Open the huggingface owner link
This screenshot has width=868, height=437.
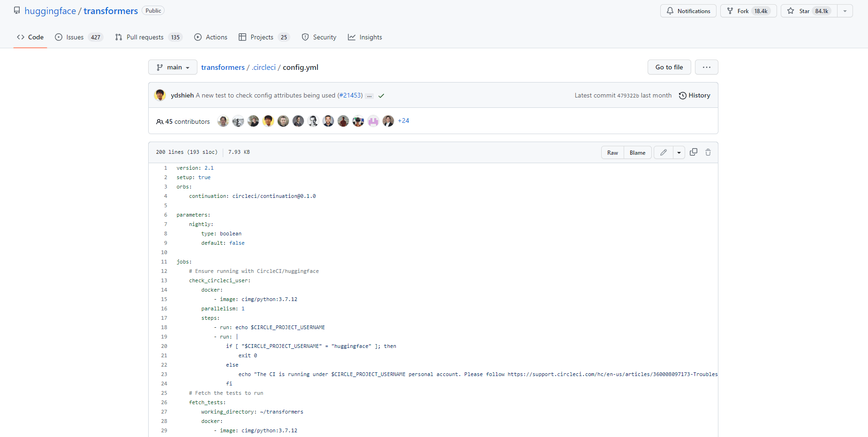pyautogui.click(x=50, y=11)
